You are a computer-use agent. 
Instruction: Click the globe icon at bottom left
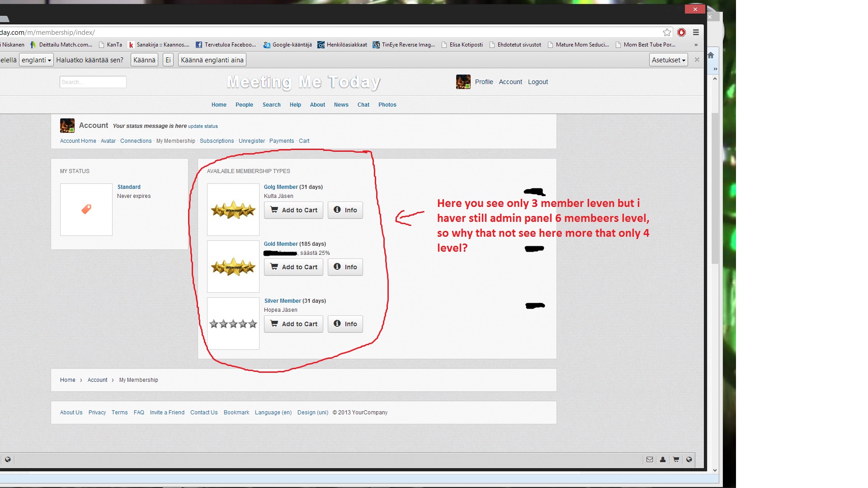pos(8,460)
